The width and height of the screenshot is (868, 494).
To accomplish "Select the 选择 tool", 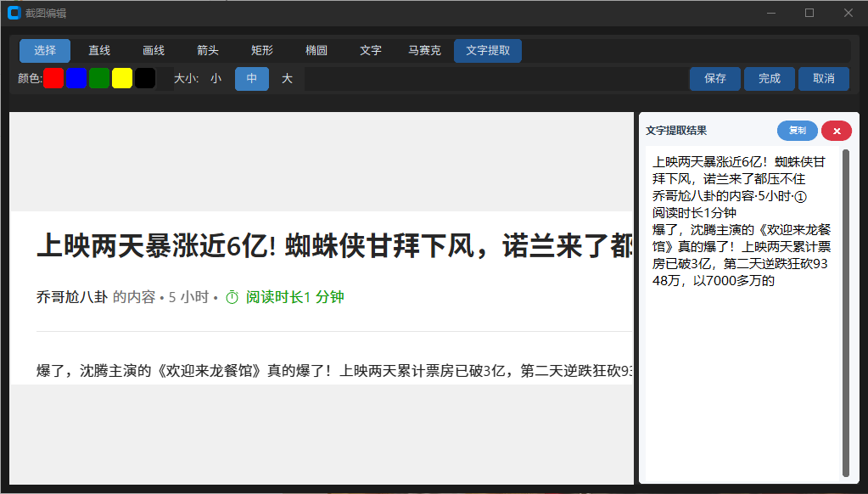I will [45, 50].
